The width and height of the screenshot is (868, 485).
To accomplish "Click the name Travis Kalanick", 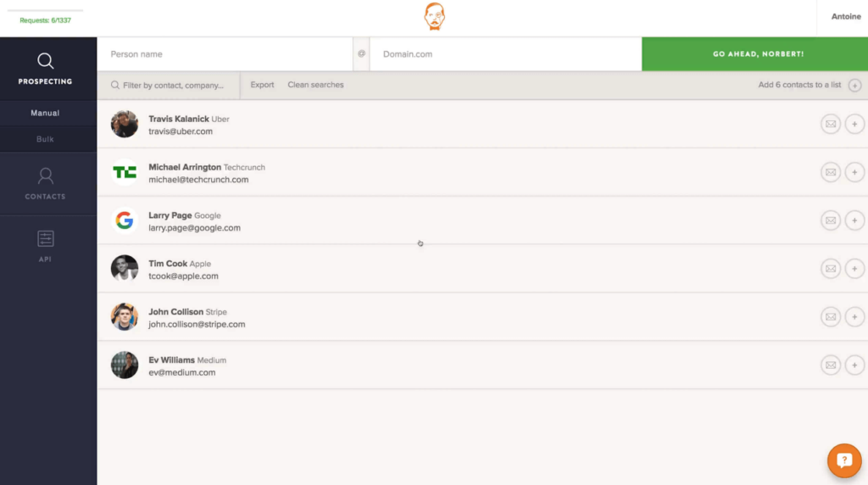I will 179,119.
